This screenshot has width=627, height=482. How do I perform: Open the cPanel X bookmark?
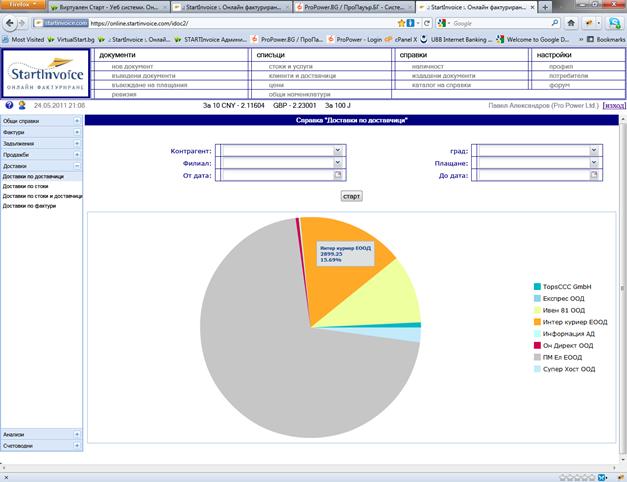(401, 39)
